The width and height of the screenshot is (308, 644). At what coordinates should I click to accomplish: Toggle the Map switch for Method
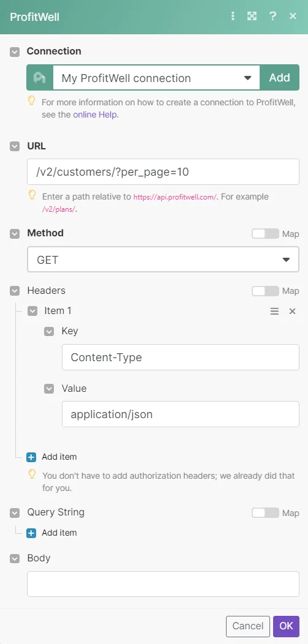tap(265, 234)
